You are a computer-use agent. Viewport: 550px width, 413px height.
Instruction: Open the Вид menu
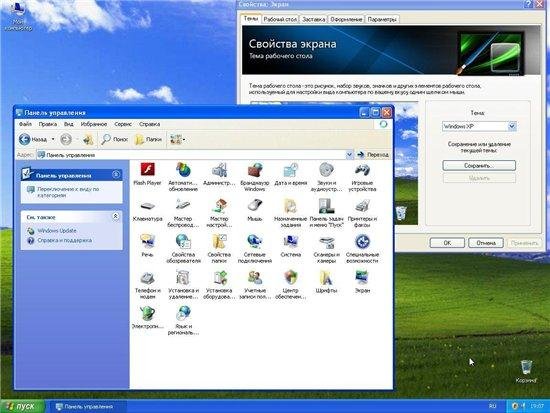tap(68, 124)
